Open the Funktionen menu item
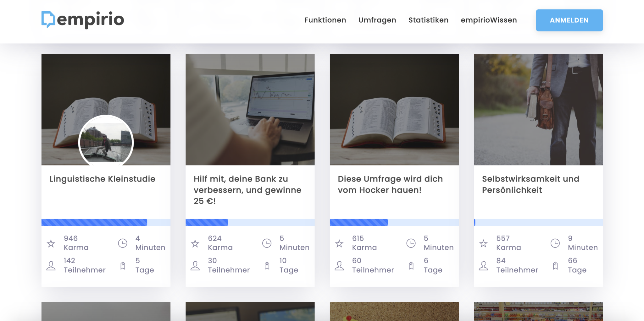Image resolution: width=644 pixels, height=321 pixels. (x=325, y=20)
